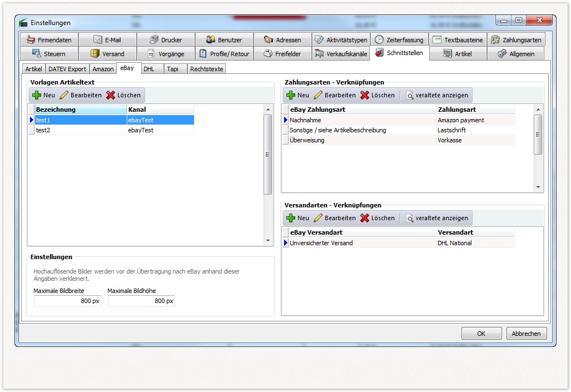Click the red X Löschen icon in Versandarten toolbar
Screen dimensions: 571x392
click(365, 218)
